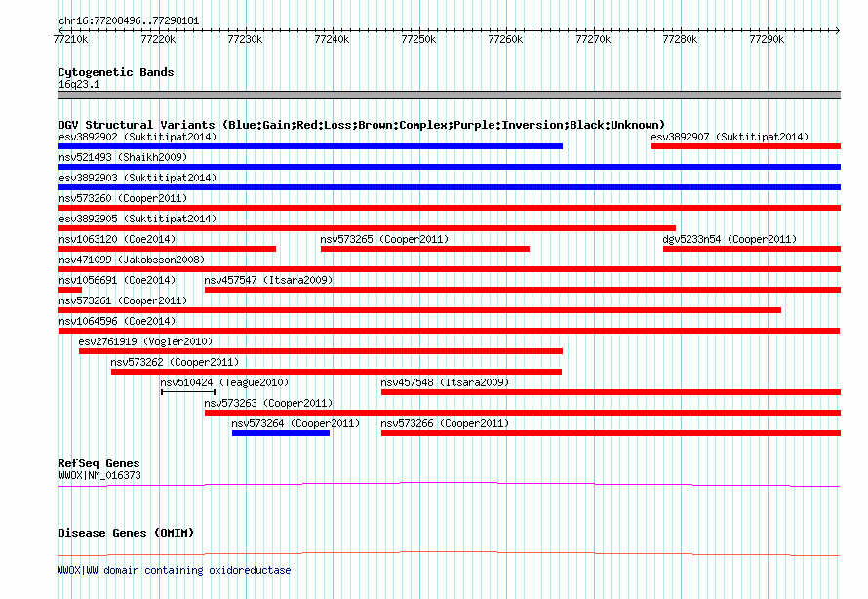Click the nsv457548 red variant bar

[x=611, y=392]
